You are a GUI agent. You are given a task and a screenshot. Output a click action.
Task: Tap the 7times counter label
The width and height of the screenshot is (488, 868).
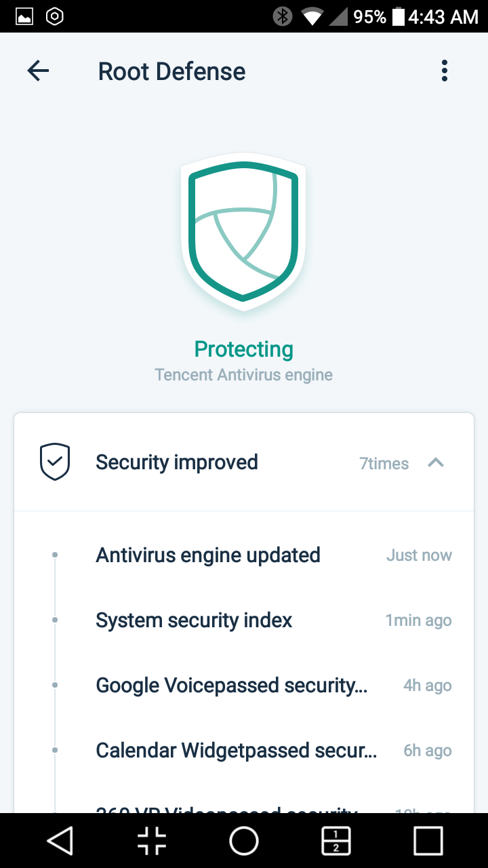(x=384, y=464)
